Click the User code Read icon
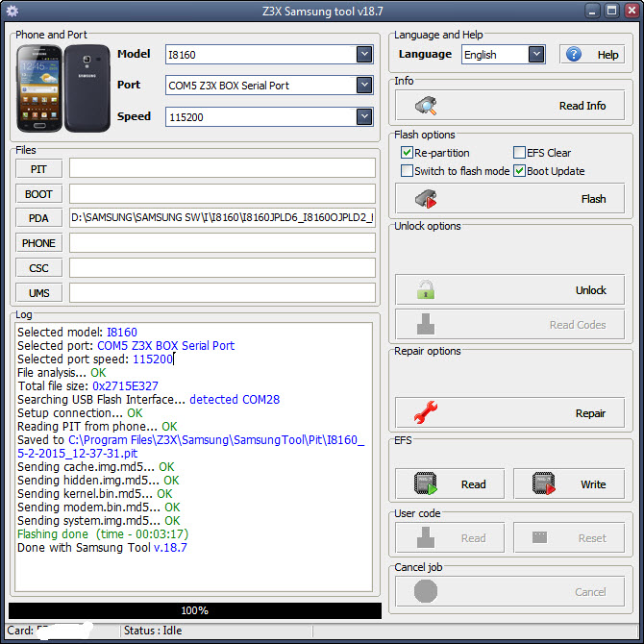 (x=426, y=537)
